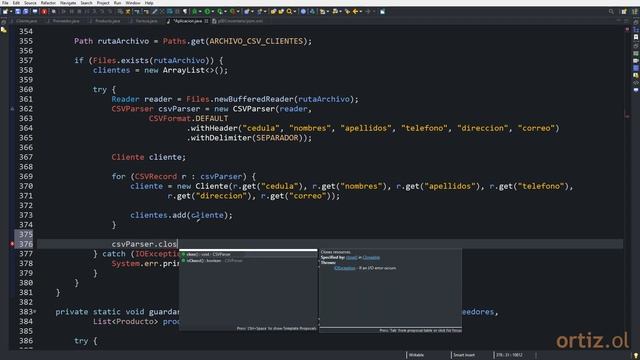Click the cursor position 376 status field
This screenshot has width=640, height=360.
(x=509, y=355)
